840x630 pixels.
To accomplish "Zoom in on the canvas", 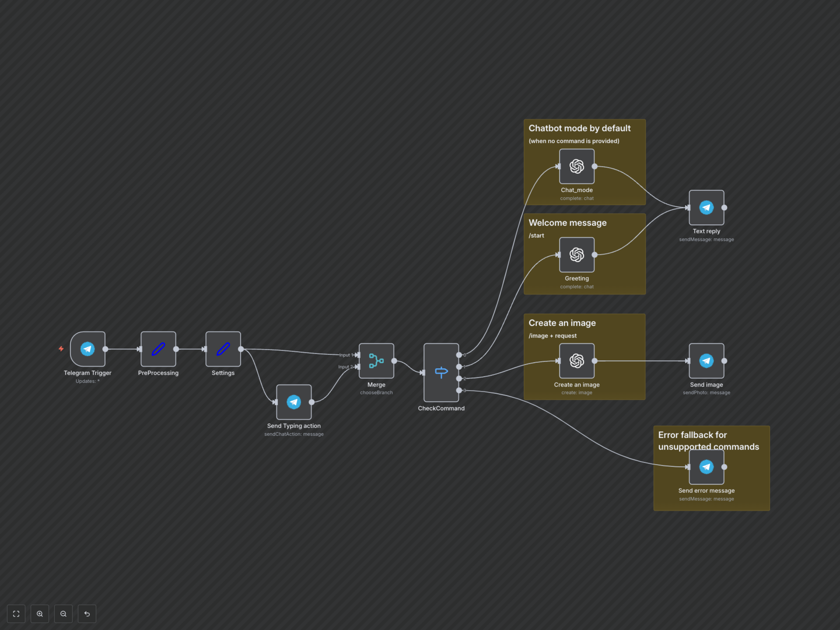I will 40,614.
